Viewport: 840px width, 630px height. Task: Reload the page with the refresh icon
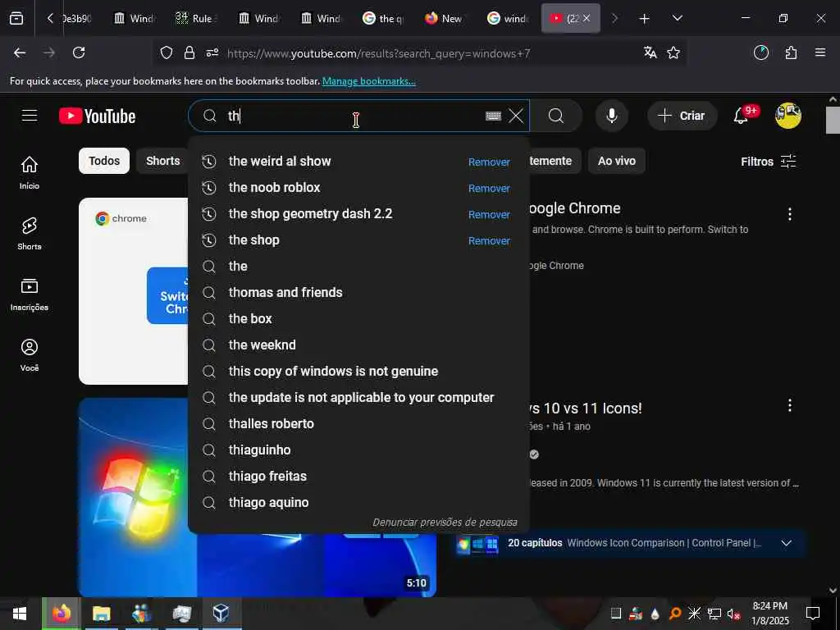point(79,52)
